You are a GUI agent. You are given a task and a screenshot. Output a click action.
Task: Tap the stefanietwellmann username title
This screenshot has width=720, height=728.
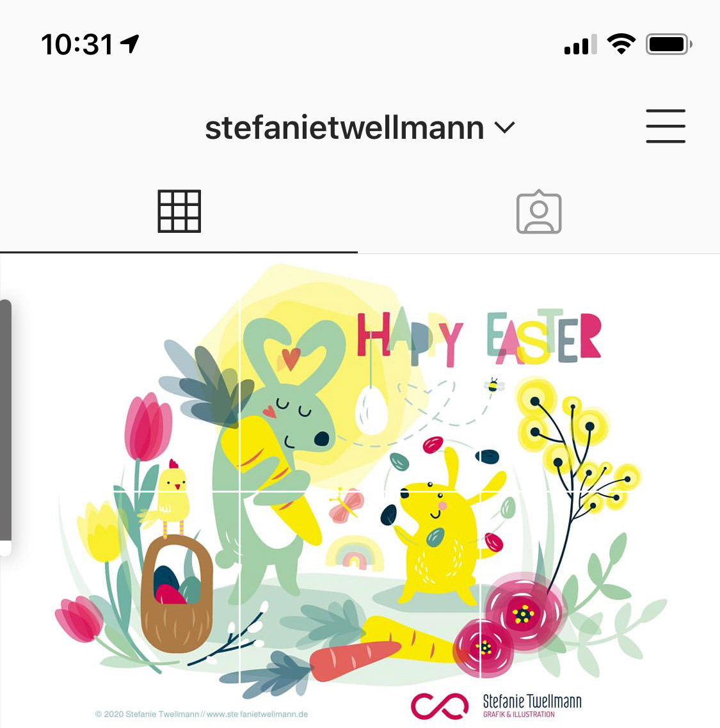pos(344,128)
